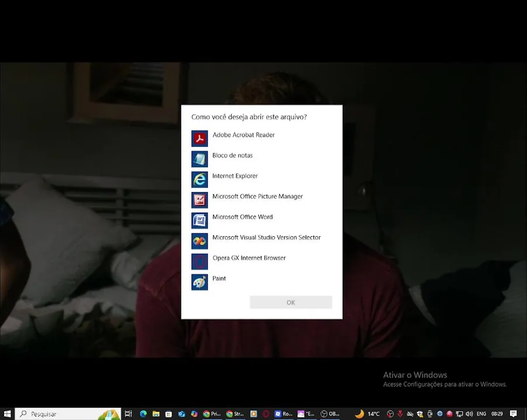The width and height of the screenshot is (527, 420).
Task: Pick the Opera GX Internet Browser icon
Action: [200, 261]
